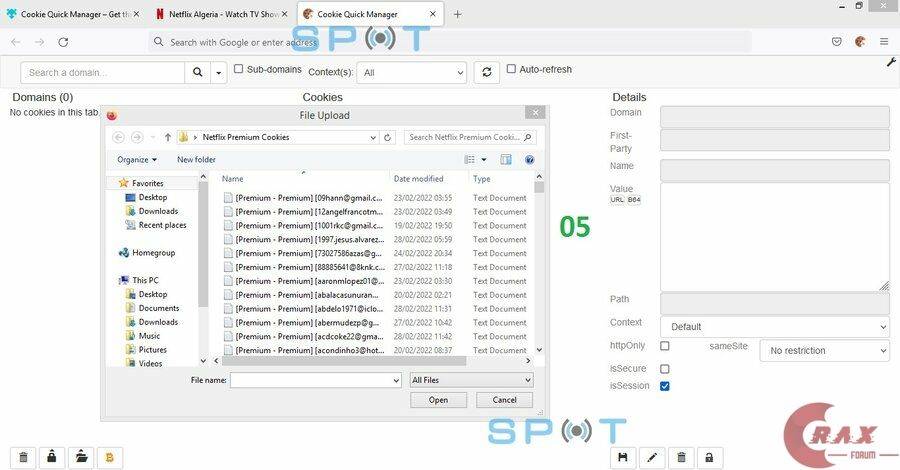Click the Up arrow in File Upload dialog

click(168, 137)
